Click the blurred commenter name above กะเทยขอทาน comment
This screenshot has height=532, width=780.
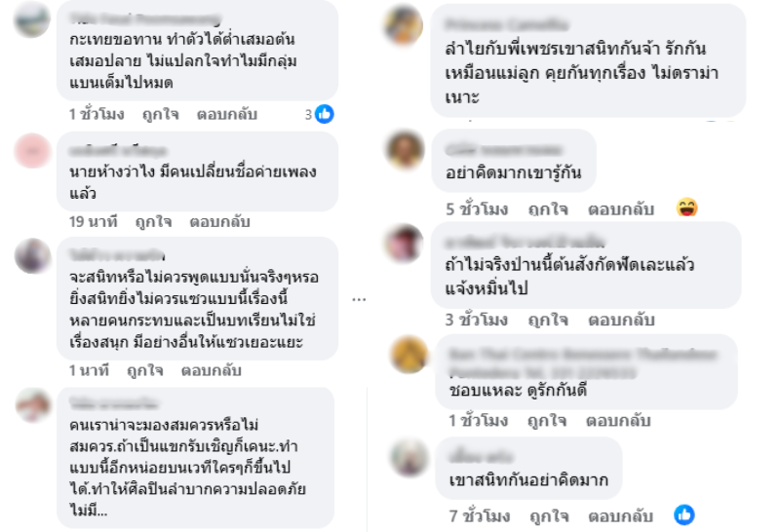[x=144, y=19]
